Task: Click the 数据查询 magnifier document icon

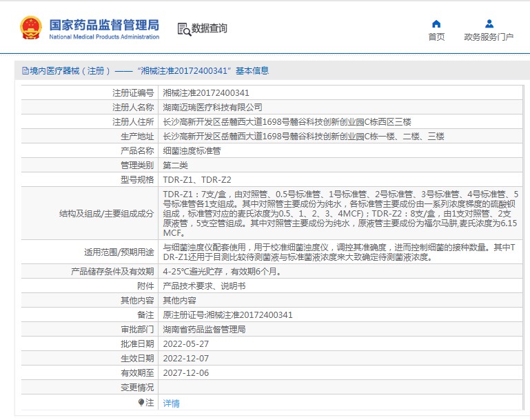Action: click(x=183, y=29)
